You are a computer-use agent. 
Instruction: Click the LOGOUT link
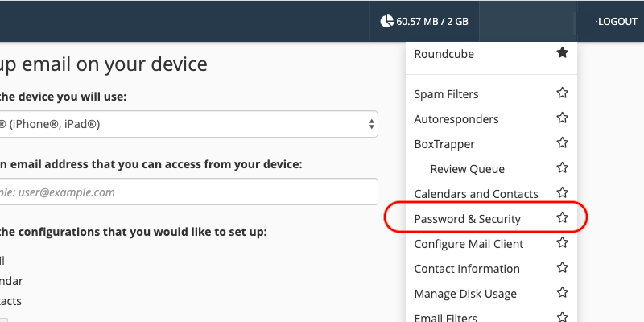(x=617, y=22)
